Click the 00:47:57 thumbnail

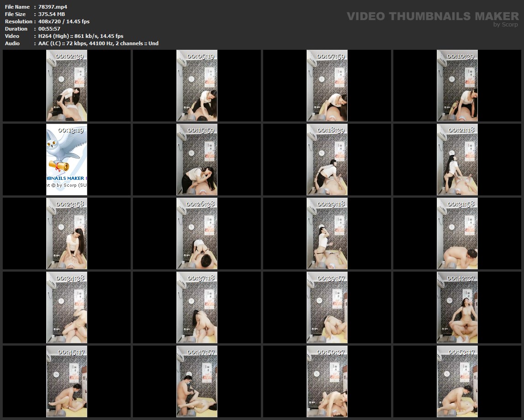coord(197,381)
